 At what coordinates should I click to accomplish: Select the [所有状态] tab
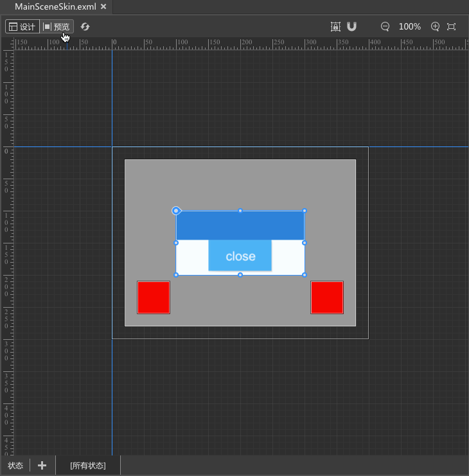point(88,465)
